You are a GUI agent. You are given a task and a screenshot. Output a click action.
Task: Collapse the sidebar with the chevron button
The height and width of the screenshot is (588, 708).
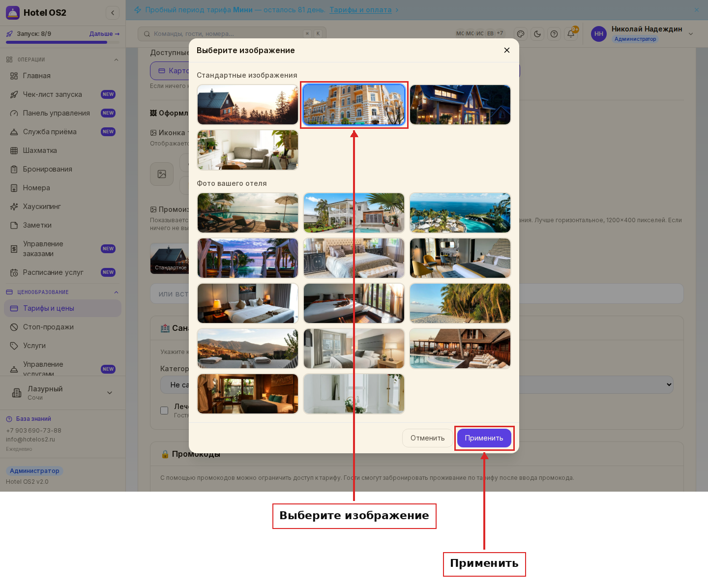coord(113,13)
